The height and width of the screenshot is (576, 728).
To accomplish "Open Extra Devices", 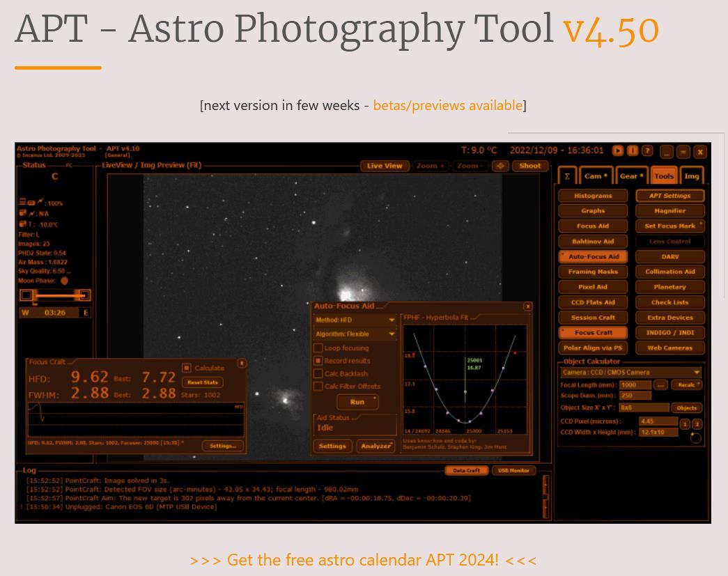I will point(670,318).
